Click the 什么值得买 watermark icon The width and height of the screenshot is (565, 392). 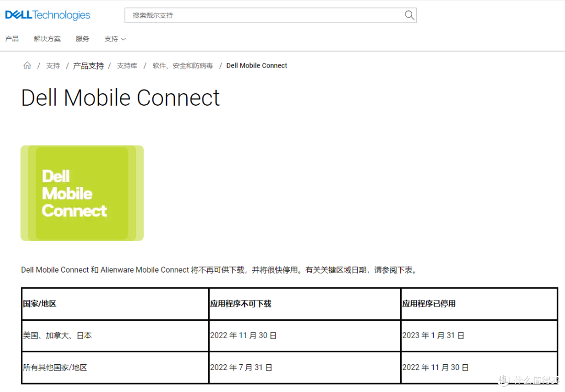pyautogui.click(x=502, y=380)
